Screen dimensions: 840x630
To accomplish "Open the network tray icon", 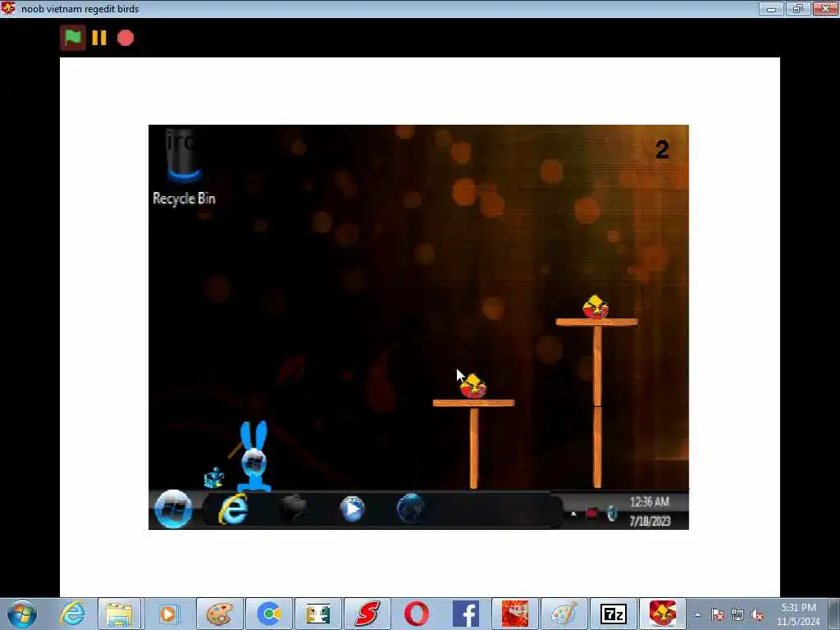I will (x=737, y=614).
